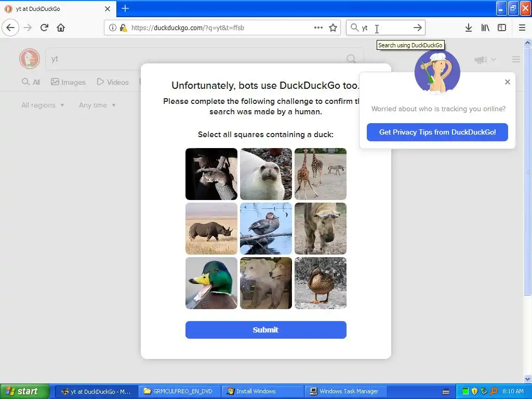Click the Firefox search box
532x399 pixels.
click(x=386, y=28)
